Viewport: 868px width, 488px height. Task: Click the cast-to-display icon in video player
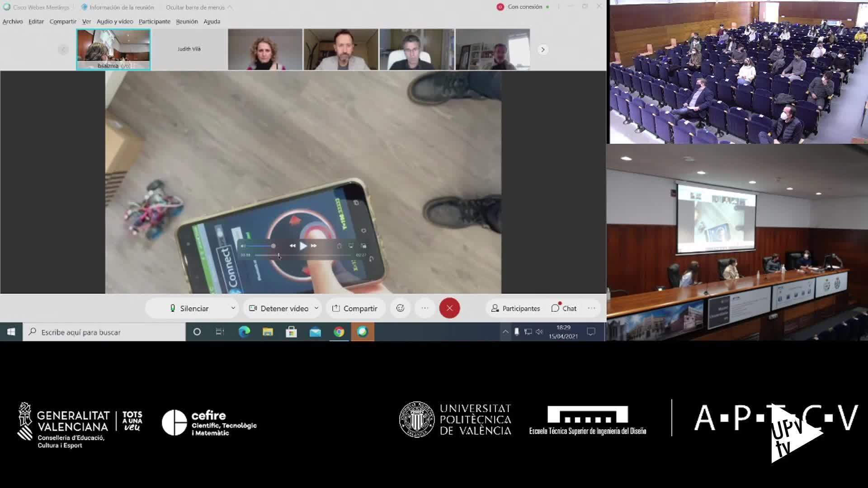coord(351,246)
